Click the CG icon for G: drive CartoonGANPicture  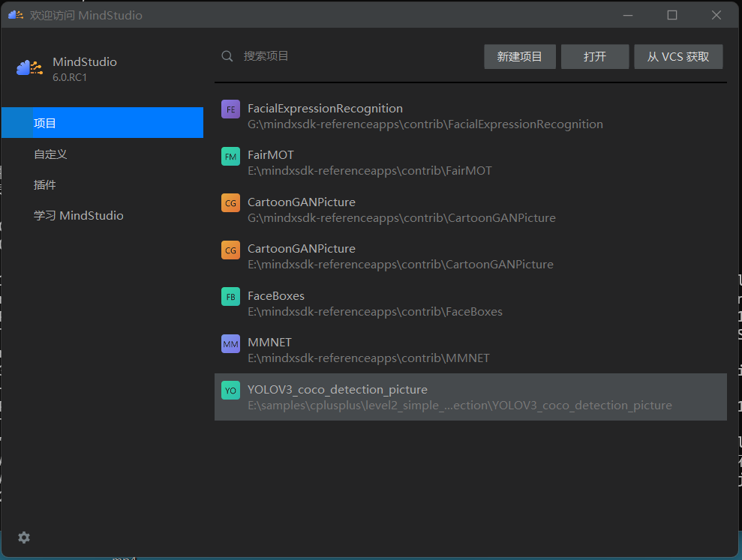tap(230, 202)
